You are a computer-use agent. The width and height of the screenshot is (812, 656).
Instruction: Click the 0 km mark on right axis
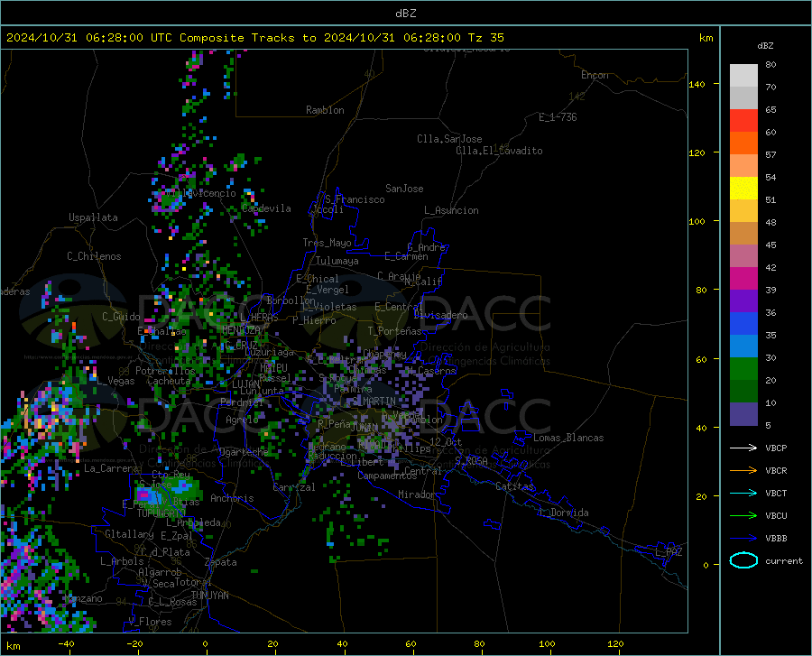pos(706,565)
